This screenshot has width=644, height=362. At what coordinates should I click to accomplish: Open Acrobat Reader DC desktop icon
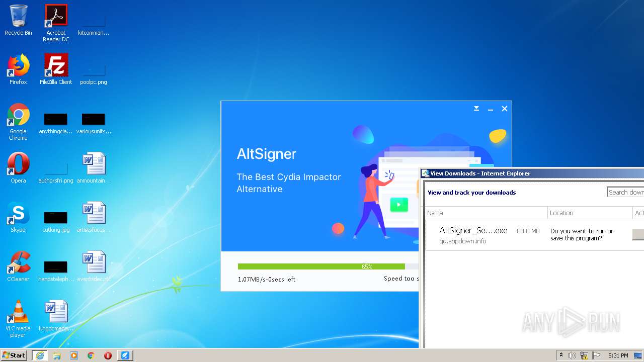pos(56,23)
